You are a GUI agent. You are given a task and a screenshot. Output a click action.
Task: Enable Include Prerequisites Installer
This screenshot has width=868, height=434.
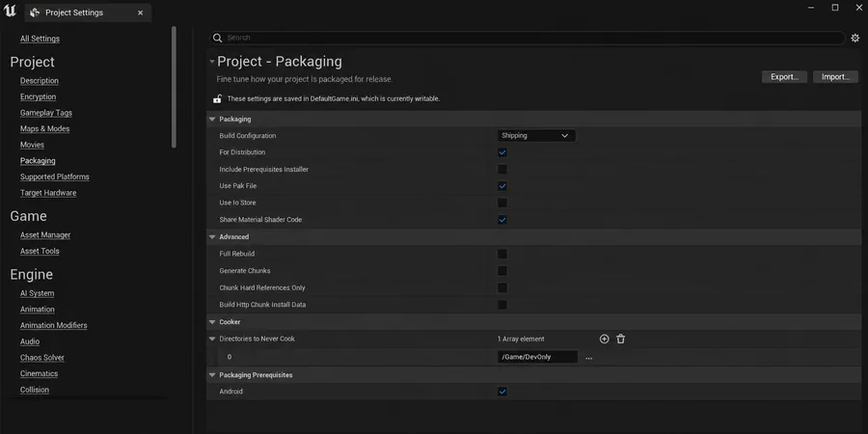pyautogui.click(x=502, y=170)
